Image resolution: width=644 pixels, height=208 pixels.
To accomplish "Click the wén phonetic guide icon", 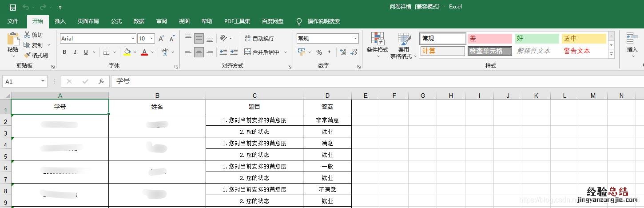I will (x=165, y=52).
